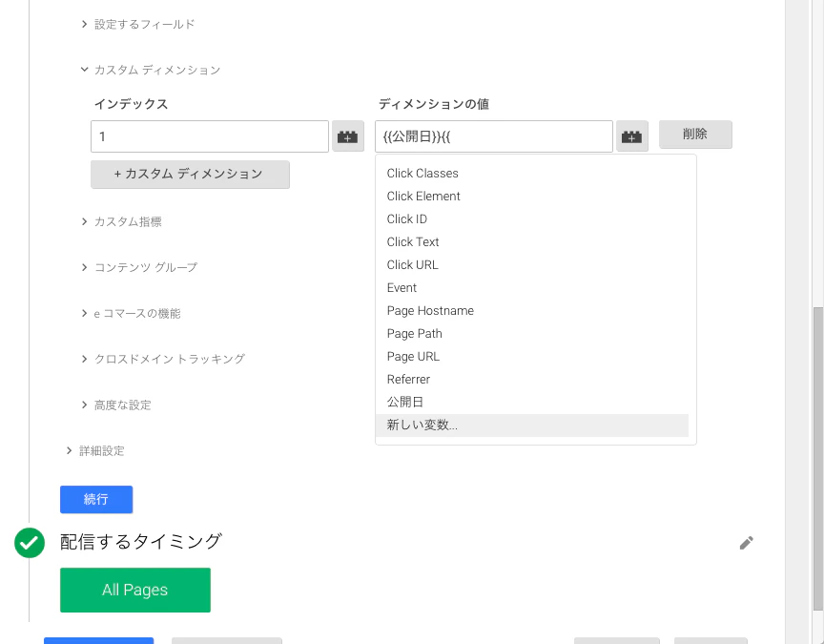Edit the 配信するタイミング trigger via pencil icon
Screen dimensions: 824x644
(746, 543)
